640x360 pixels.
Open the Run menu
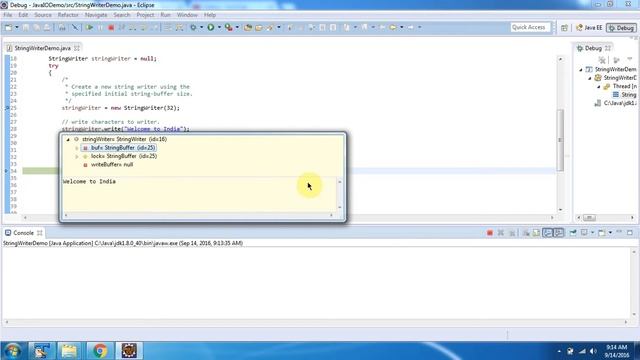[165, 15]
